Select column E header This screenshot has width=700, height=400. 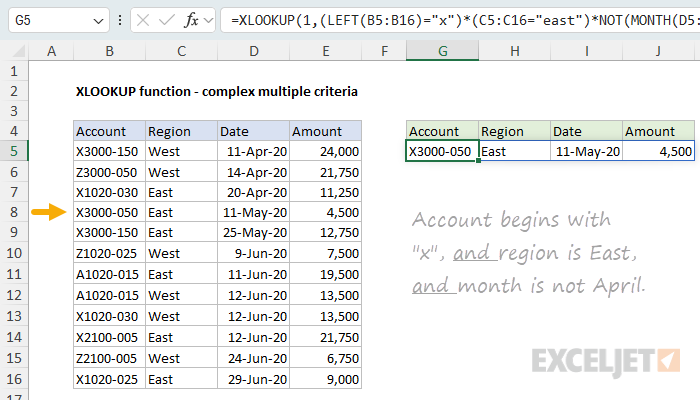(x=325, y=51)
